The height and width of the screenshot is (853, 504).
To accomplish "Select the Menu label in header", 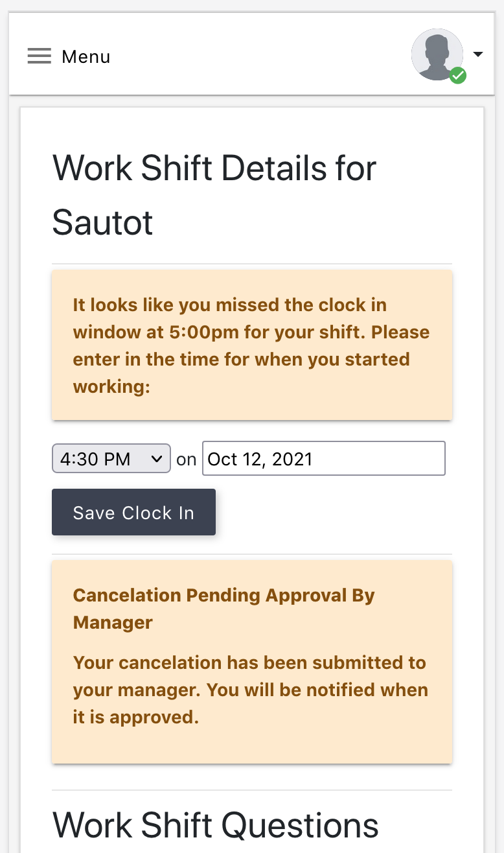I will tap(86, 57).
